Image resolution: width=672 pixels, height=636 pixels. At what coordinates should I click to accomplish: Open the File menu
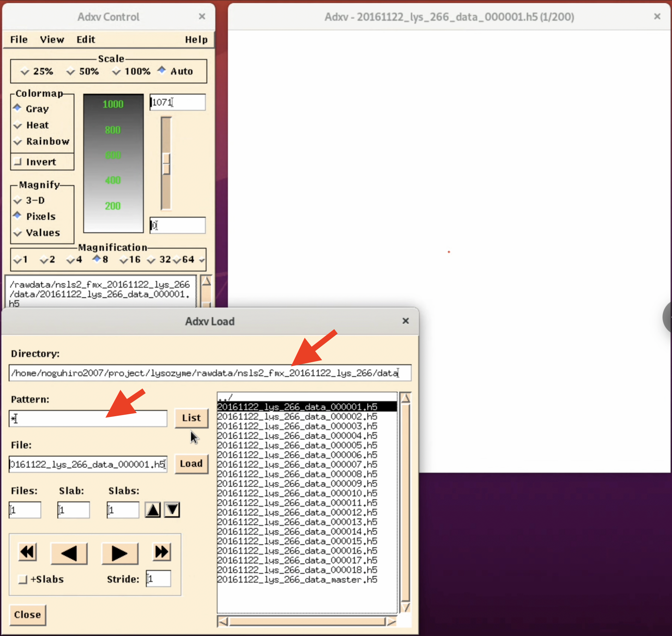18,39
